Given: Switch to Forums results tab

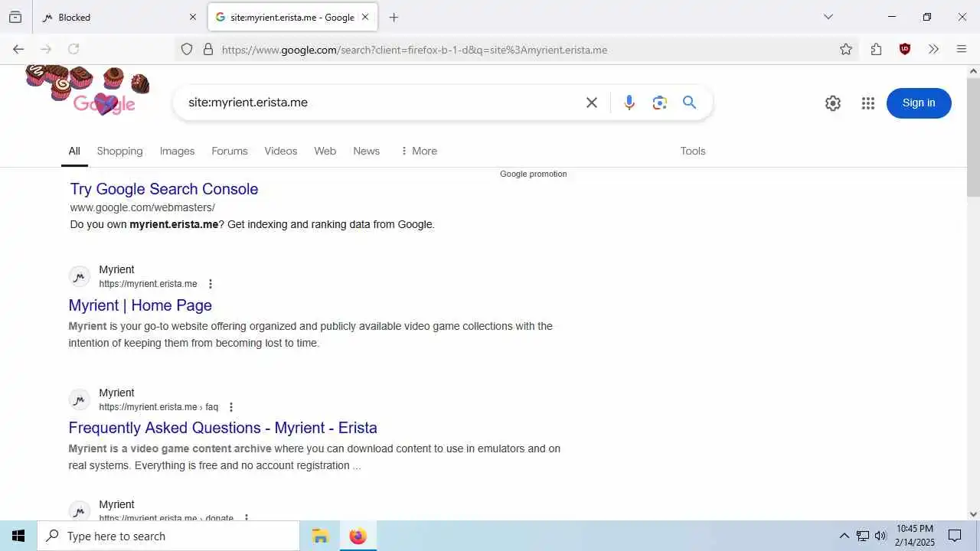Looking at the screenshot, I should pyautogui.click(x=230, y=152).
